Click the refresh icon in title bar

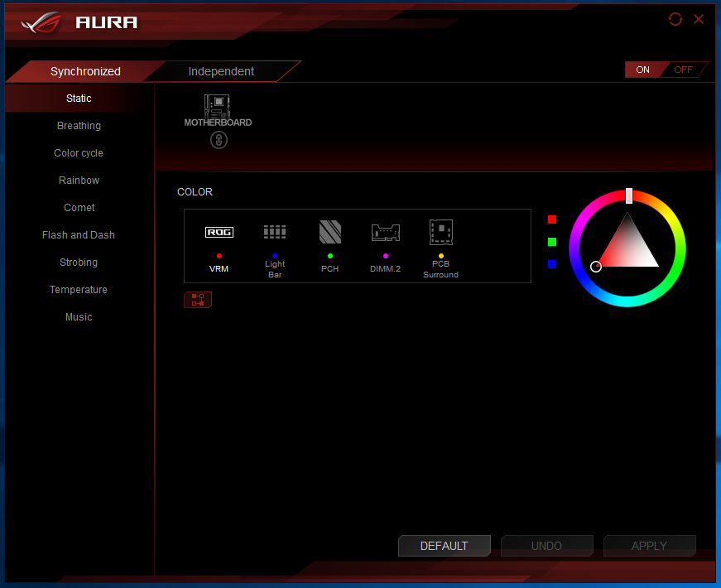pos(675,19)
